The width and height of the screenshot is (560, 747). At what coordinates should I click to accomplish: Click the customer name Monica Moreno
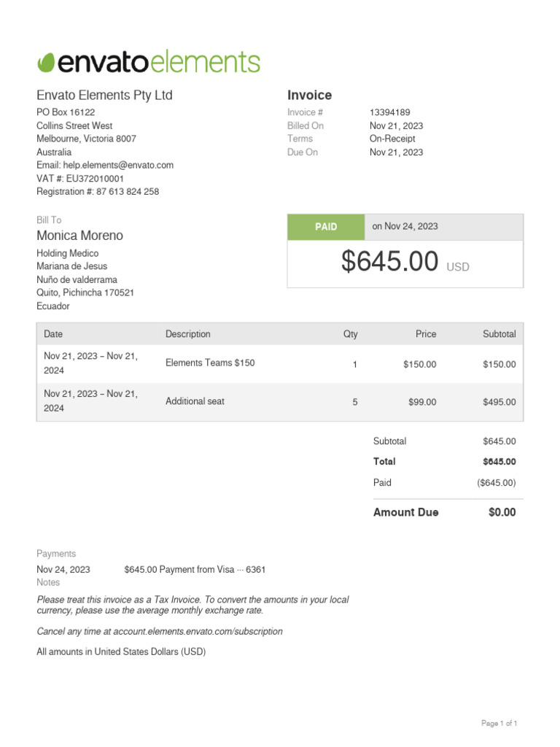coord(80,236)
